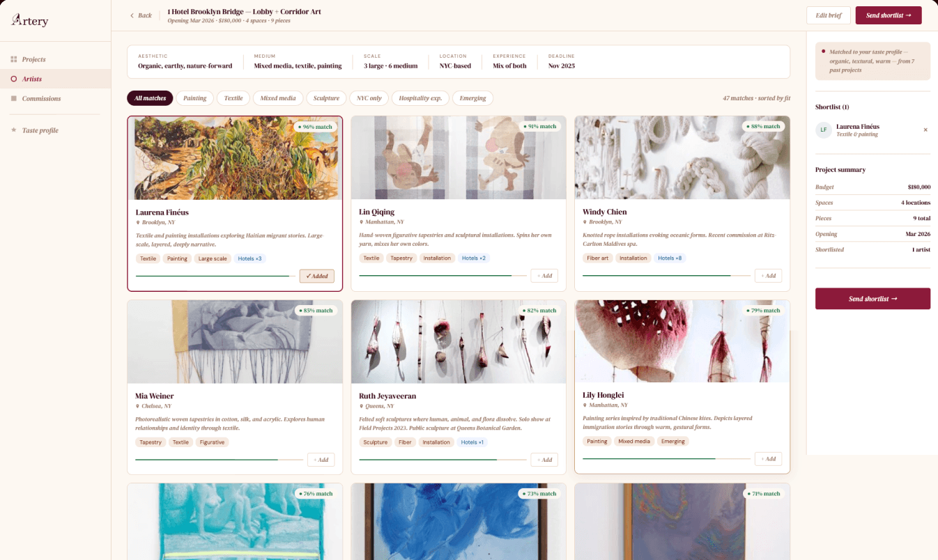Add Windy Chien to shortlist
The height and width of the screenshot is (560, 938).
[x=768, y=276]
